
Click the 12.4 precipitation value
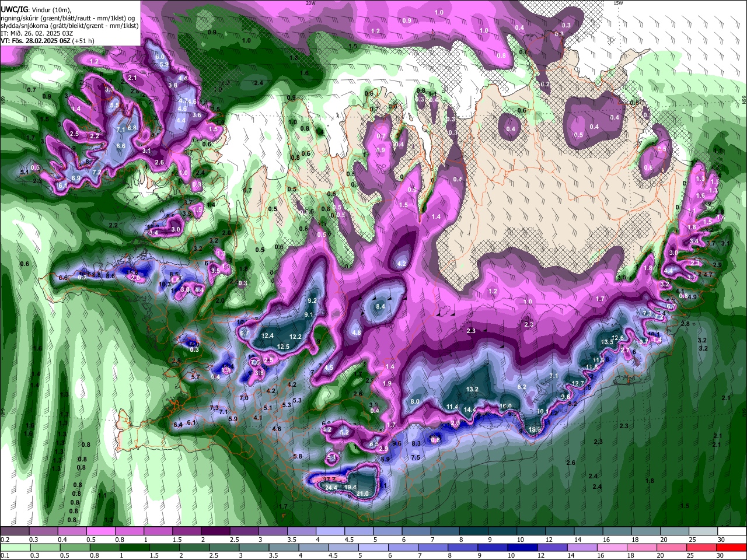click(268, 335)
